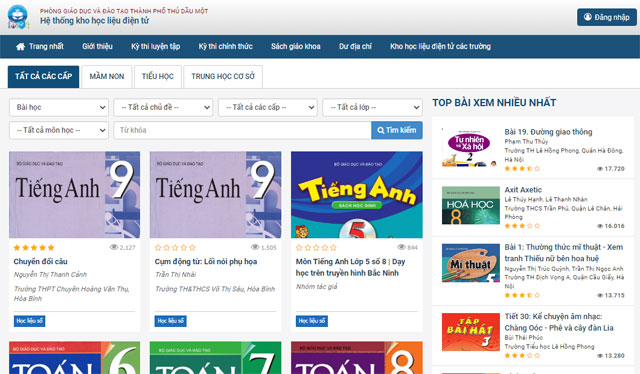Open Cụm động từ: Lời nói phụ họa
Screen dimensions: 640x374
(x=206, y=261)
